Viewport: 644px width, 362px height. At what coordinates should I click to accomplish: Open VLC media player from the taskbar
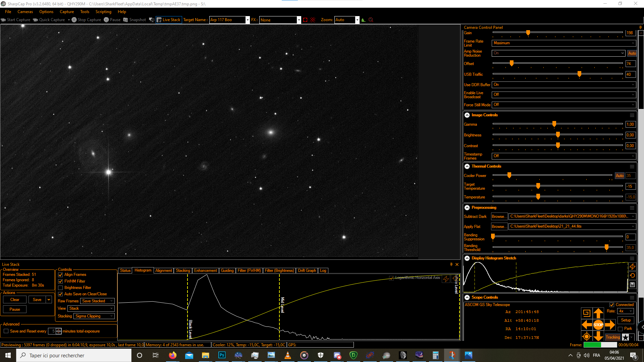288,355
